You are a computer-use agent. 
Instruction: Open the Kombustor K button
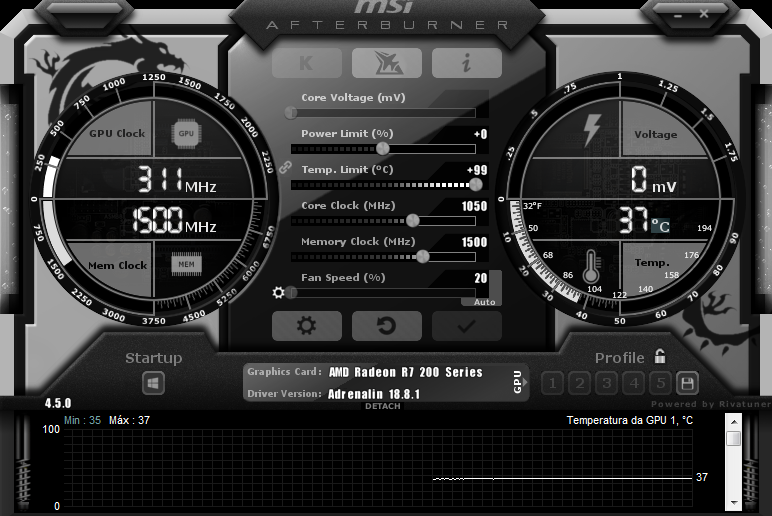pos(307,63)
